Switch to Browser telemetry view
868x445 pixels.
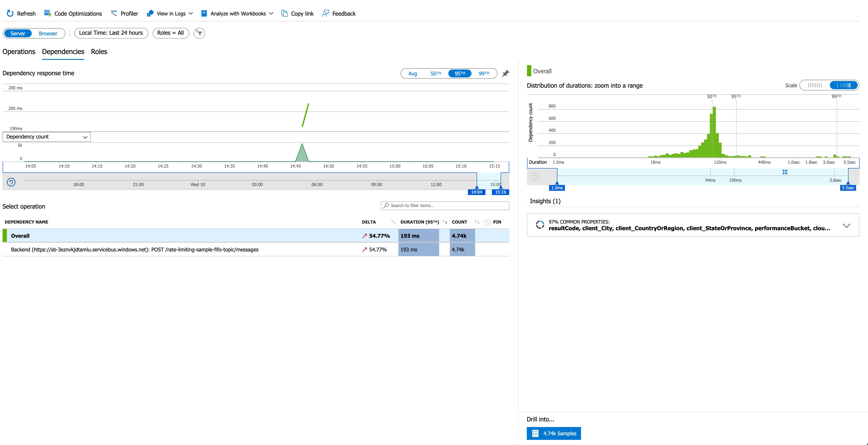pos(48,33)
